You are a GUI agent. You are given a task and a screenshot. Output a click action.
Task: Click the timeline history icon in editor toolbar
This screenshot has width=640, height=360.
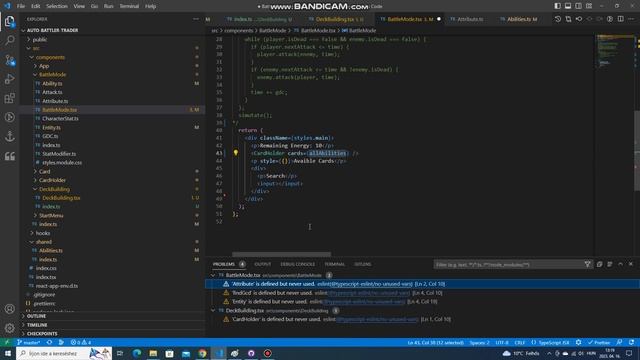pos(558,19)
